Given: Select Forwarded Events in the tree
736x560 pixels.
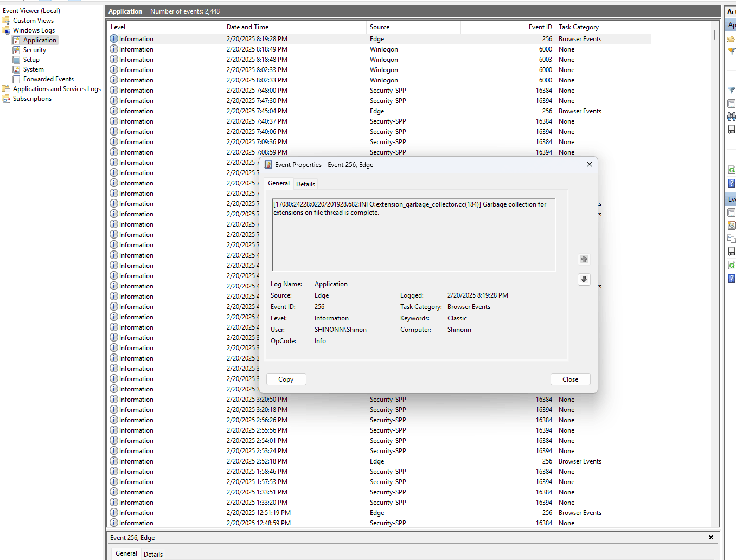Looking at the screenshot, I should (48, 79).
